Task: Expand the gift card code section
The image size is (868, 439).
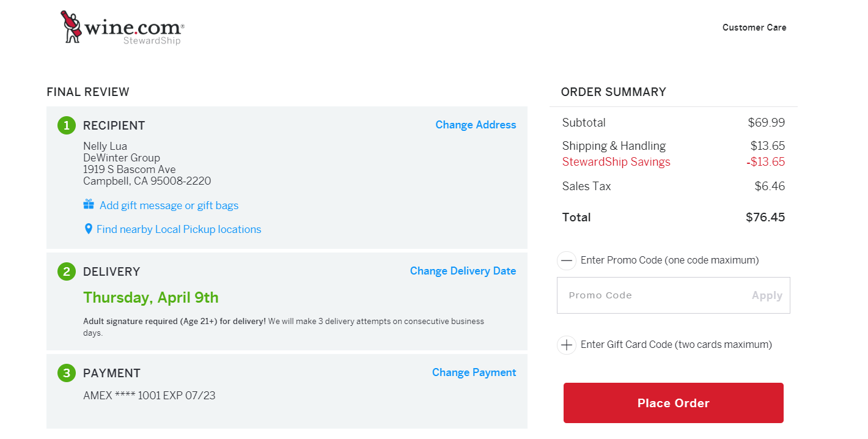Action: click(x=567, y=345)
